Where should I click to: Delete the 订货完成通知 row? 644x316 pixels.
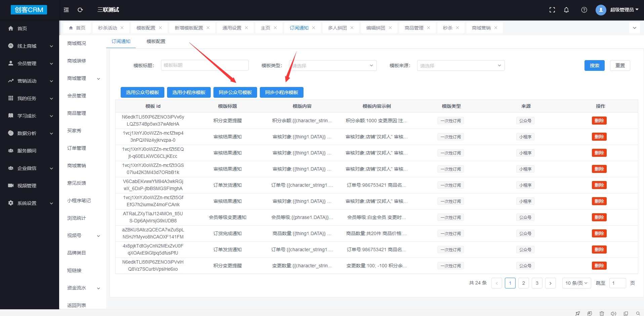(x=599, y=233)
